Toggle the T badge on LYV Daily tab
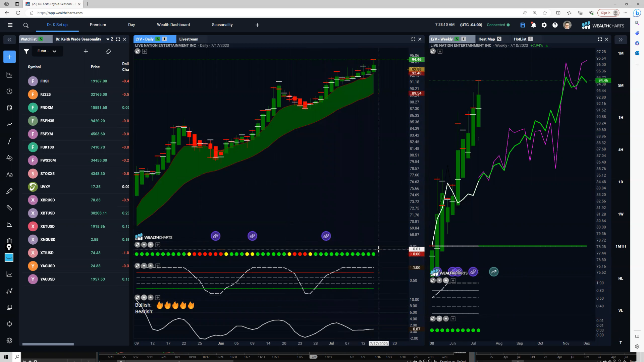 165,39
